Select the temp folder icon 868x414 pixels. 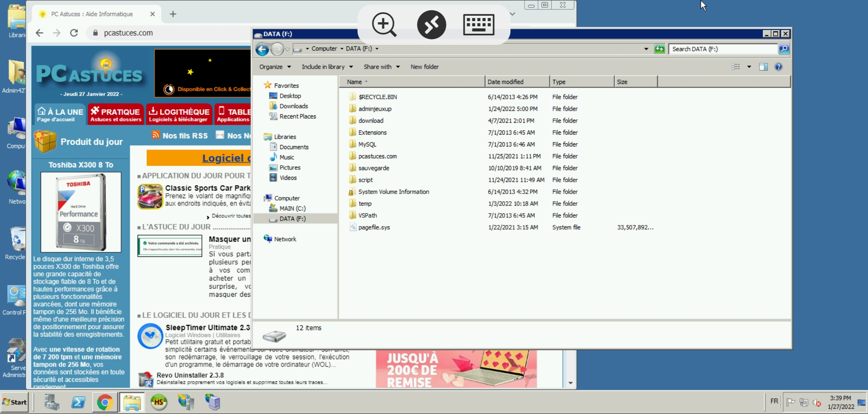coord(352,204)
